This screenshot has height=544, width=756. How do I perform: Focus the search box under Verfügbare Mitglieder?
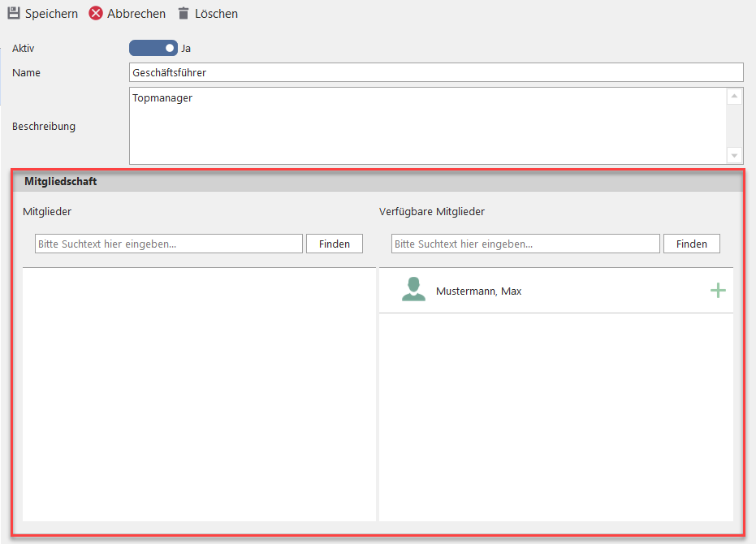pyautogui.click(x=525, y=244)
